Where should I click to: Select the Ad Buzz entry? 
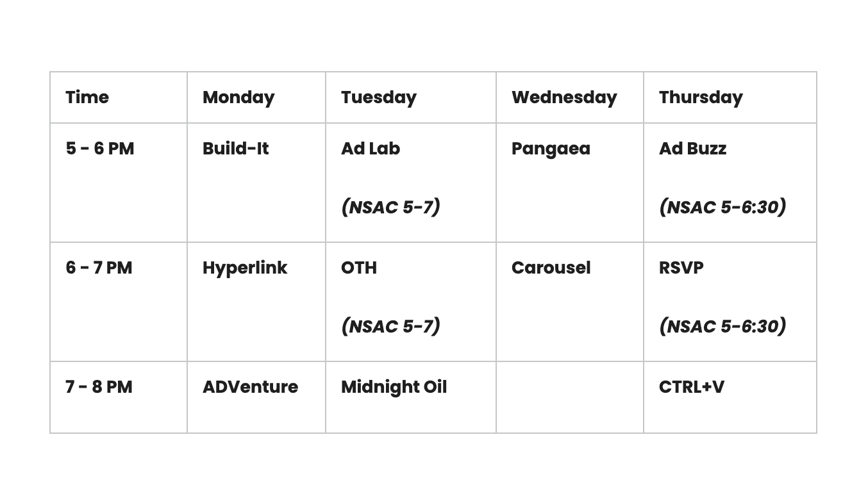click(692, 149)
